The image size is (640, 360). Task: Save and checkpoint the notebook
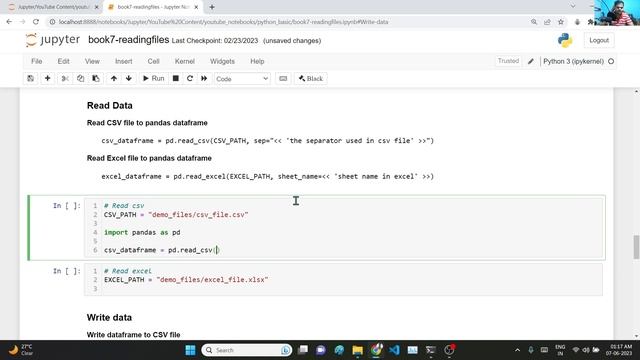click(31, 78)
